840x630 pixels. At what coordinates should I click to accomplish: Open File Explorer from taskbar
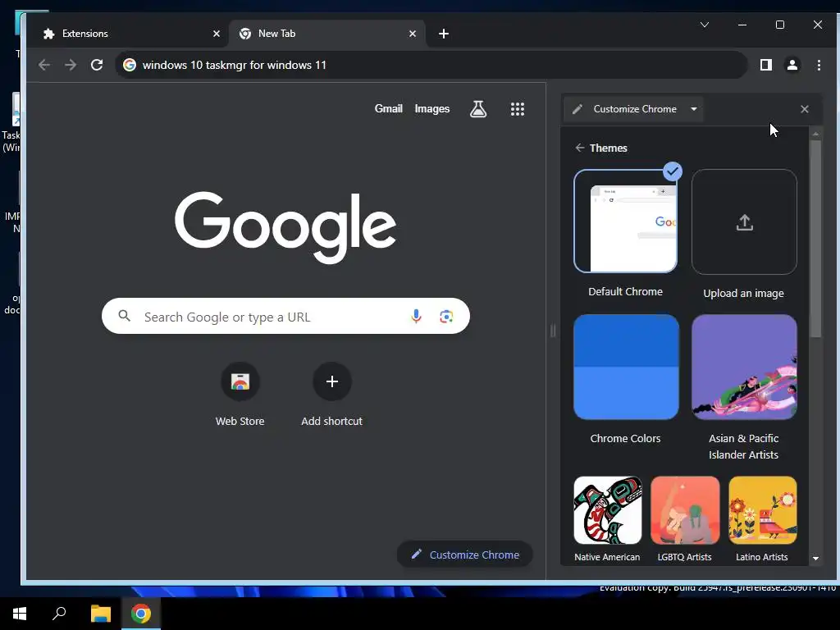pos(100,614)
